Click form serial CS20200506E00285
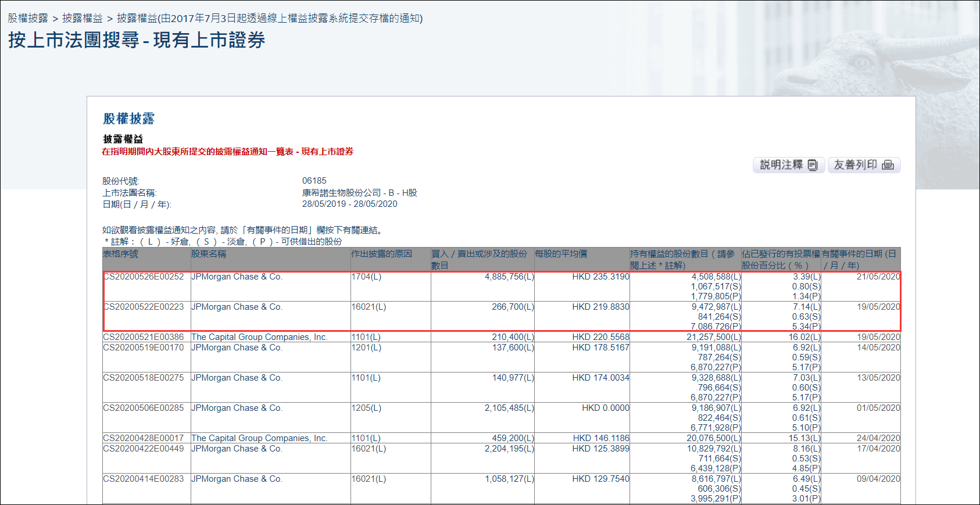Viewport: 980px width, 505px height. pyautogui.click(x=144, y=408)
